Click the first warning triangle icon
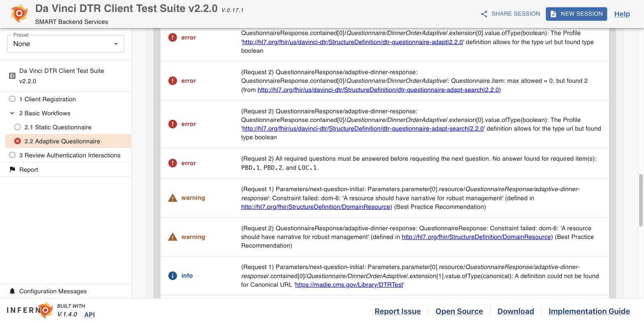 tap(173, 198)
